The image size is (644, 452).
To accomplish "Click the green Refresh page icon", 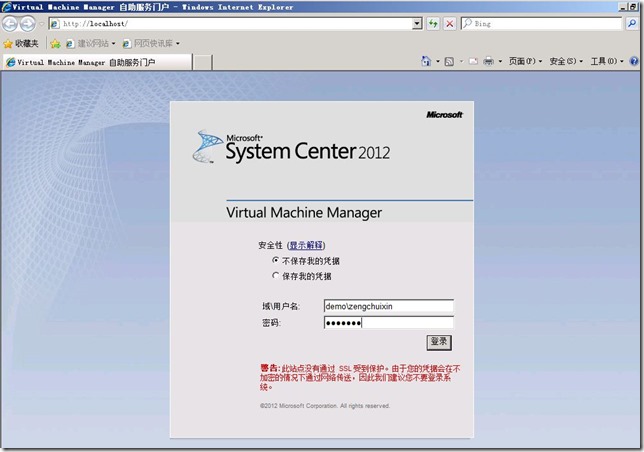I will pos(433,24).
